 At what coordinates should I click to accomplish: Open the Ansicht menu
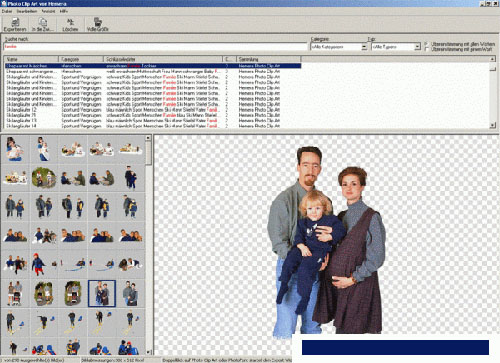pos(48,11)
